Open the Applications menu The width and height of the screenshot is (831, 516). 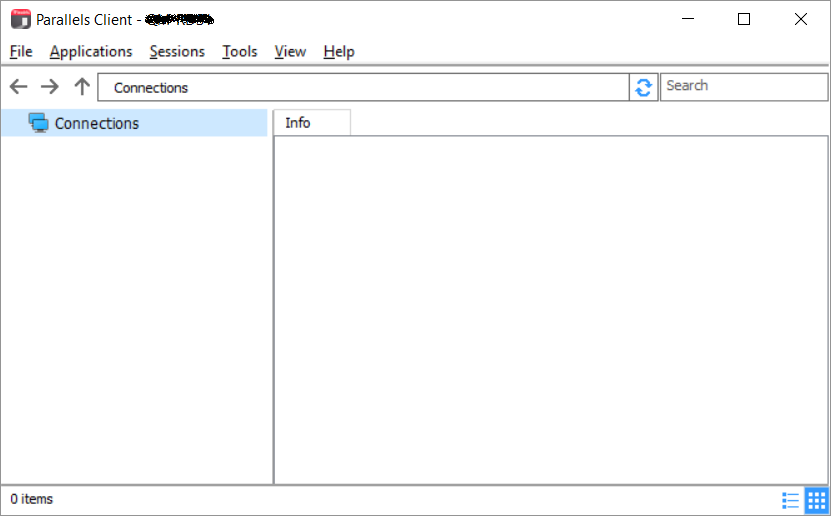[x=91, y=51]
